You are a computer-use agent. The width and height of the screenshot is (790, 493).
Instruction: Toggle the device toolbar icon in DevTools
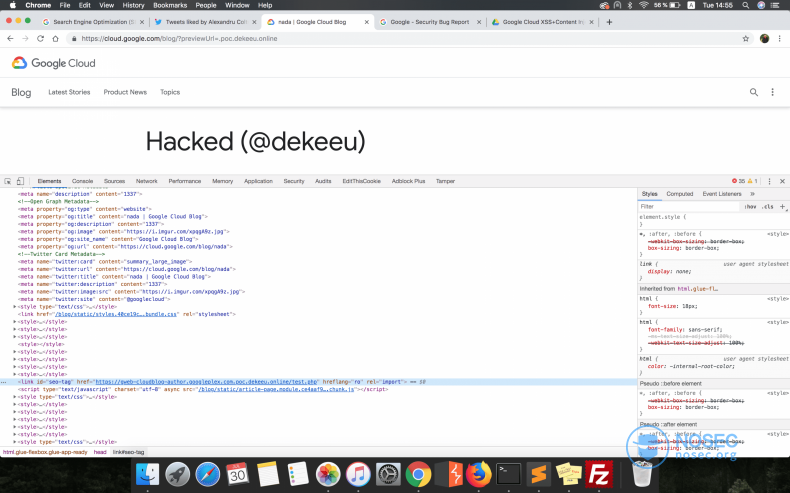pos(20,181)
